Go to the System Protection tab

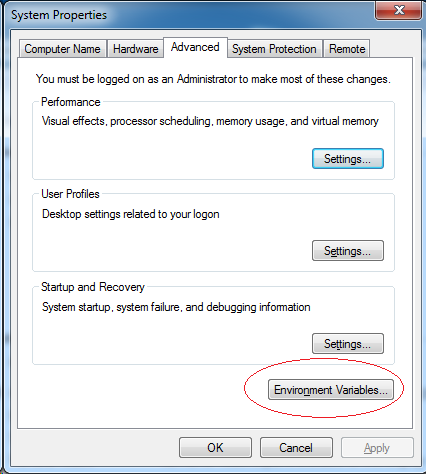(x=274, y=49)
